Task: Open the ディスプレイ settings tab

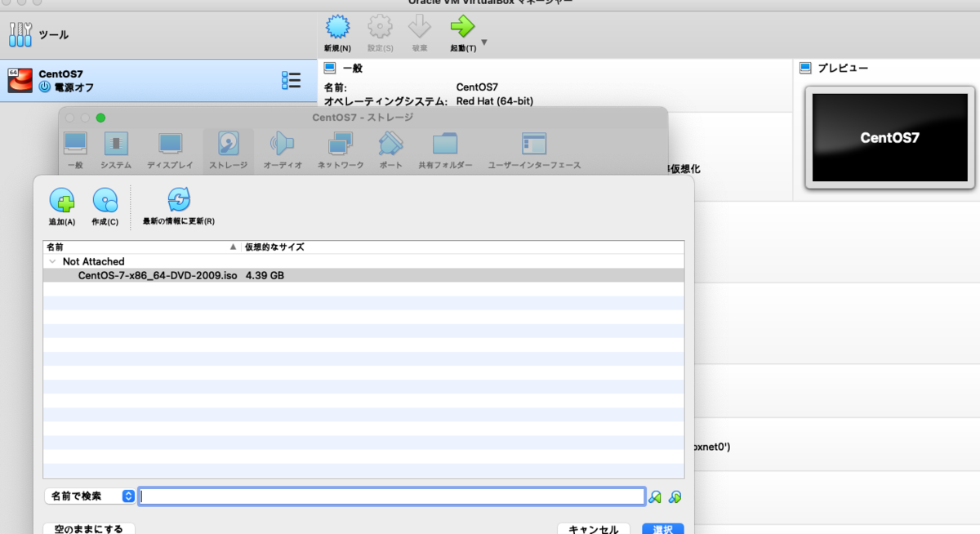Action: 170,151
